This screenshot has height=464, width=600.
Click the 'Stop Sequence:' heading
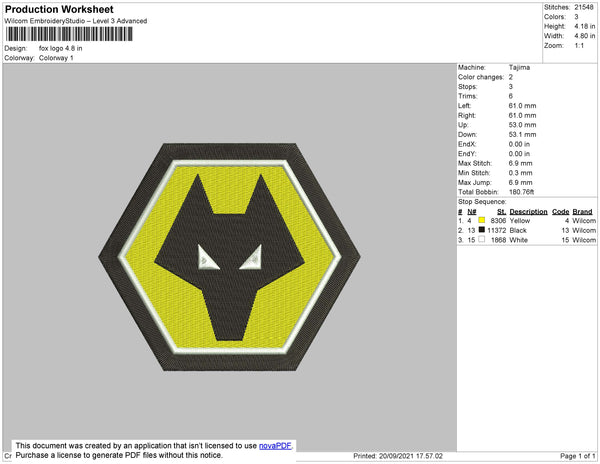point(482,202)
